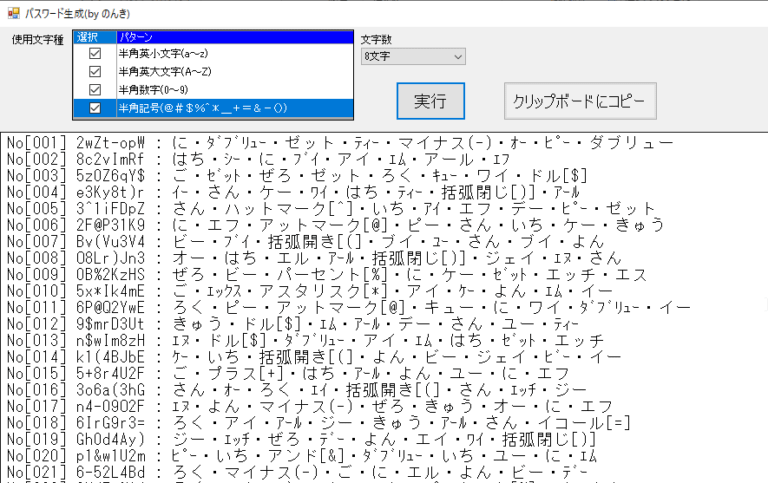The image size is (768, 483).
Task: Toggle the 半角英大文字(A~Z) checkbox
Action: pyautogui.click(x=95, y=71)
